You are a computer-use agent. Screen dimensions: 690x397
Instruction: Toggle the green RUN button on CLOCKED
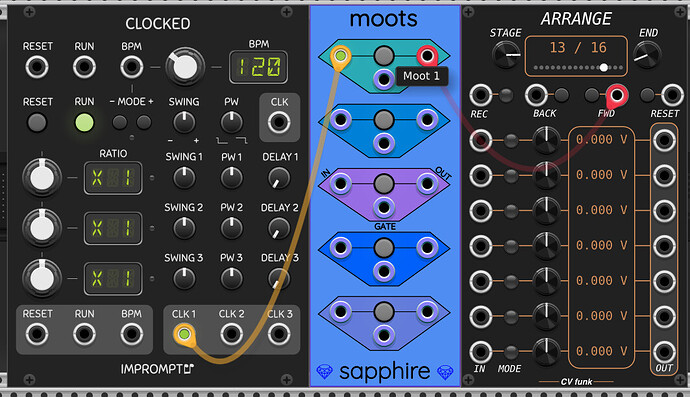pyautogui.click(x=84, y=122)
